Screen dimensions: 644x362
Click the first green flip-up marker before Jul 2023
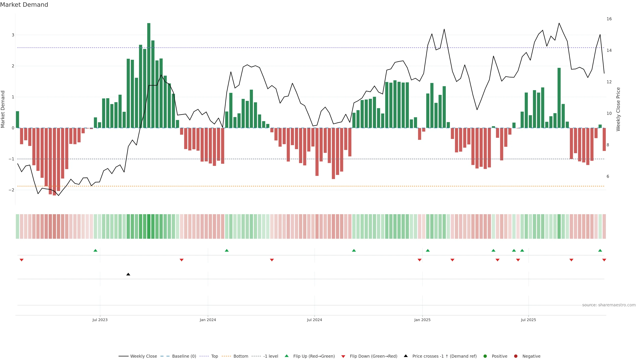[95, 250]
